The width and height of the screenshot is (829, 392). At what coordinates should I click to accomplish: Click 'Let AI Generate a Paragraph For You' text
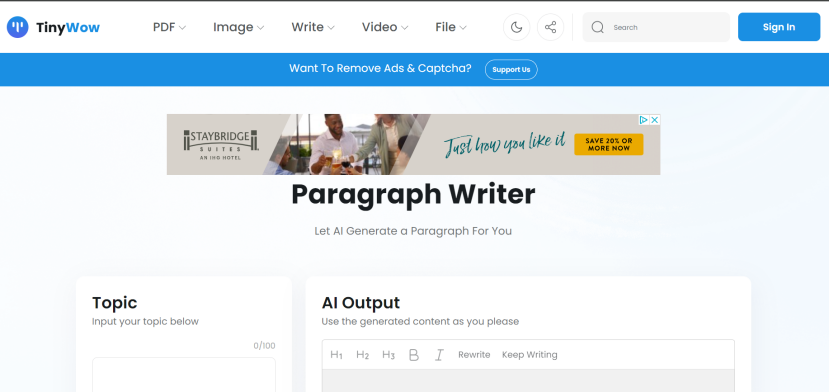click(413, 231)
